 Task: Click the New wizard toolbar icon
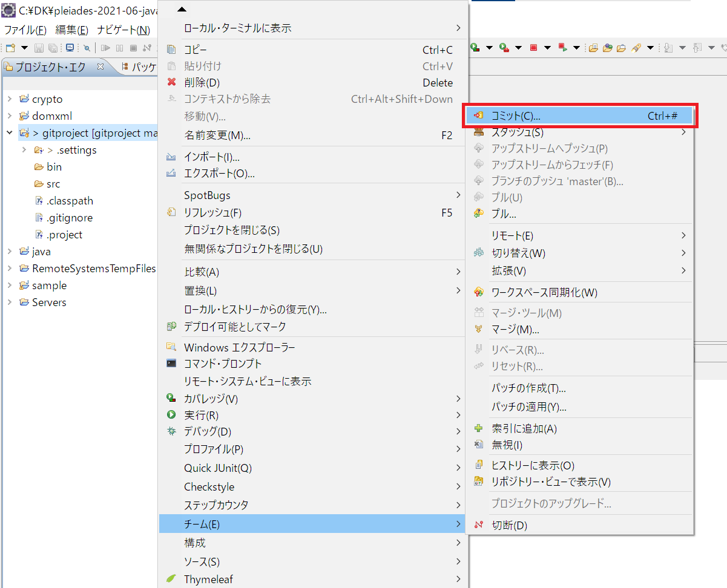click(10, 48)
